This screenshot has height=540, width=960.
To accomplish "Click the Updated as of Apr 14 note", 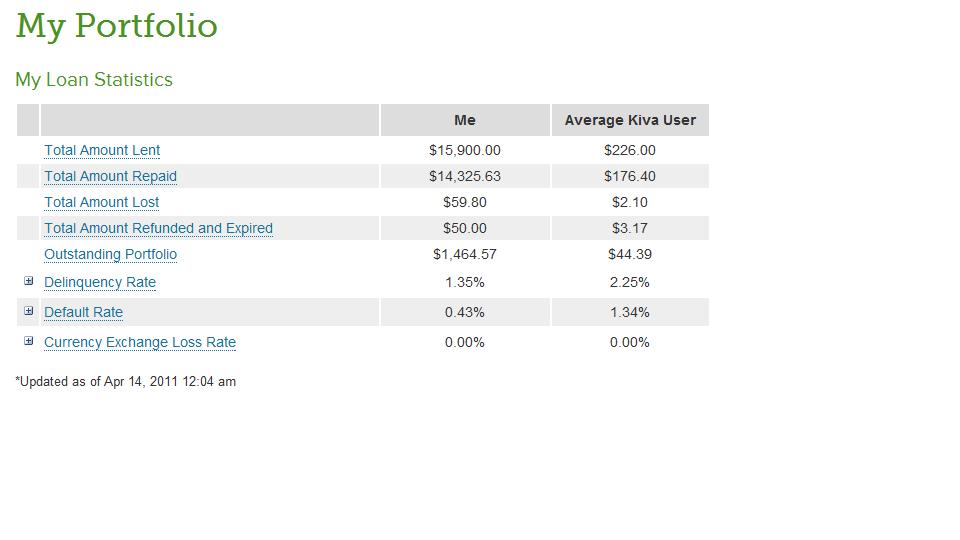I will [126, 381].
